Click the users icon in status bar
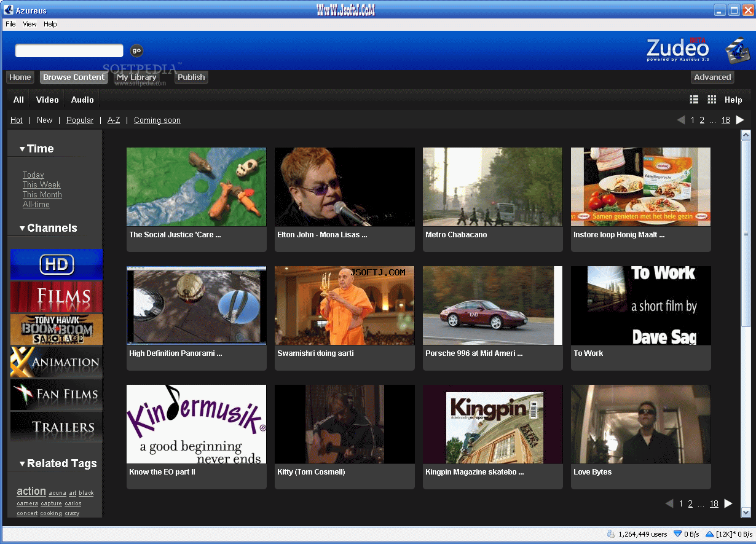The height and width of the screenshot is (544, 756). tap(611, 534)
